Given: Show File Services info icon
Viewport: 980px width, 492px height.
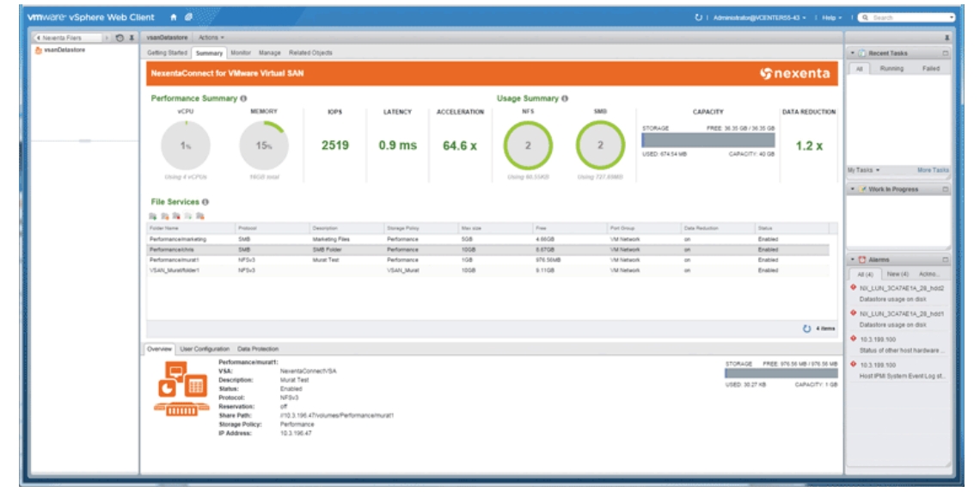Looking at the screenshot, I should (205, 202).
